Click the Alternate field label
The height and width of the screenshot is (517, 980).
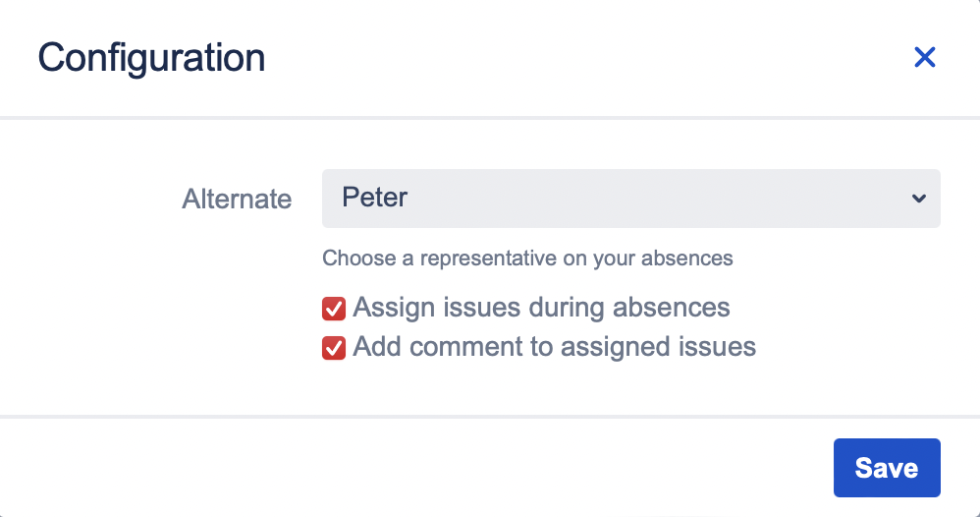237,200
